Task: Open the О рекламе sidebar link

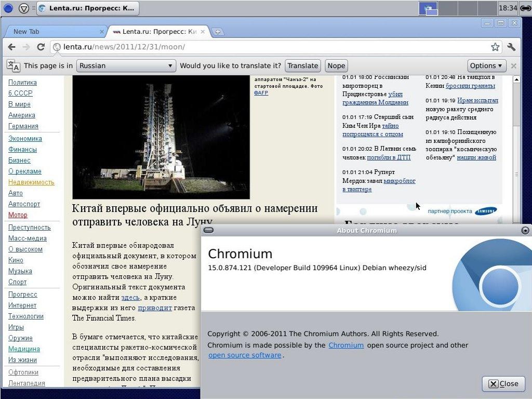Action: (x=25, y=171)
